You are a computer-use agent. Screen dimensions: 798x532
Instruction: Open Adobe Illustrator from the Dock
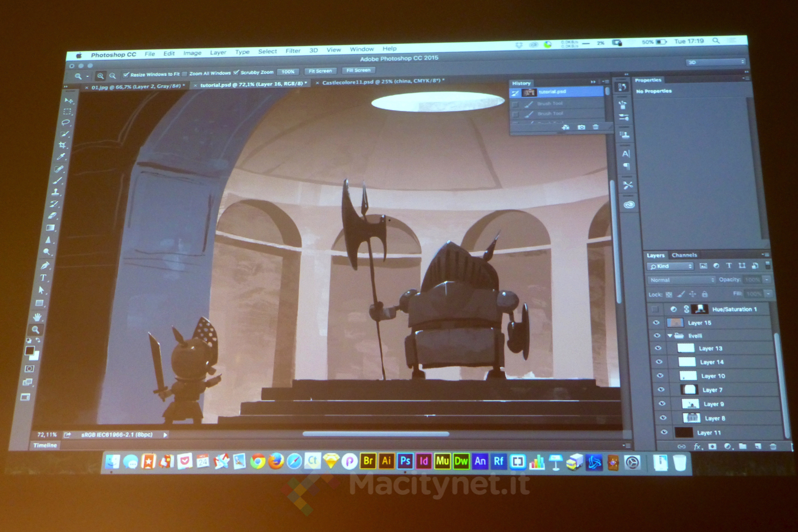387,461
